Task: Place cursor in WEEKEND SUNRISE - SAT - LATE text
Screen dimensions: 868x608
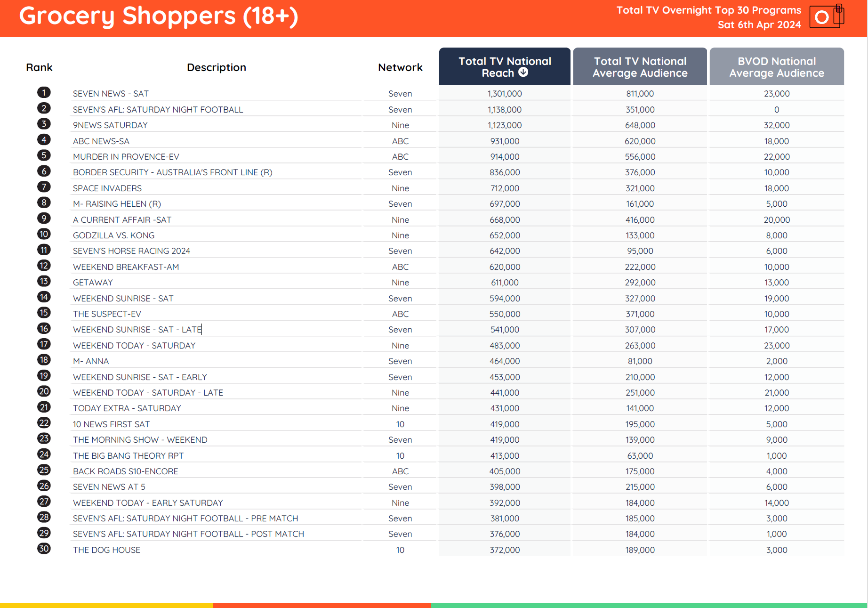Action: pos(137,330)
